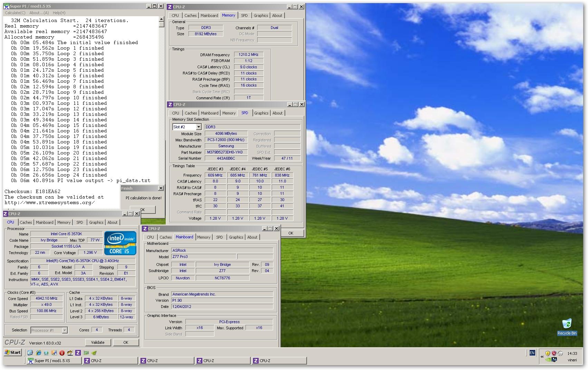Click OK in the CPU-Z CPU window
The width and height of the screenshot is (588, 370).
coord(126,342)
